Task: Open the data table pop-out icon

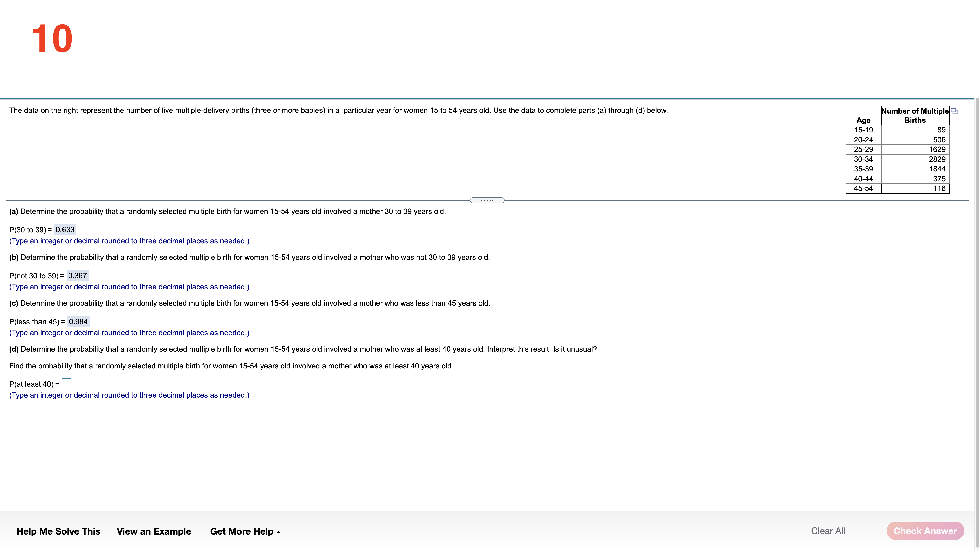Action: point(954,111)
